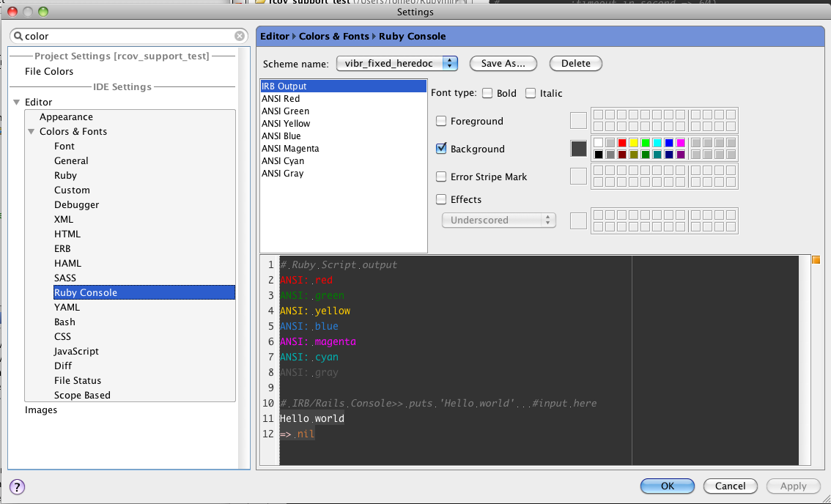This screenshot has width=831, height=504.
Task: Click 'Hello world' line in preview
Action: [x=312, y=419]
